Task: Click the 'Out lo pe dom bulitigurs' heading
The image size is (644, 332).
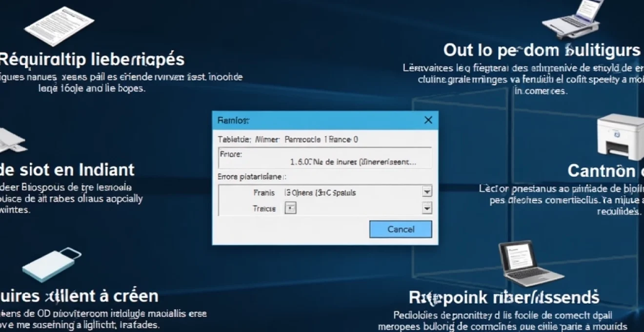Action: 542,50
